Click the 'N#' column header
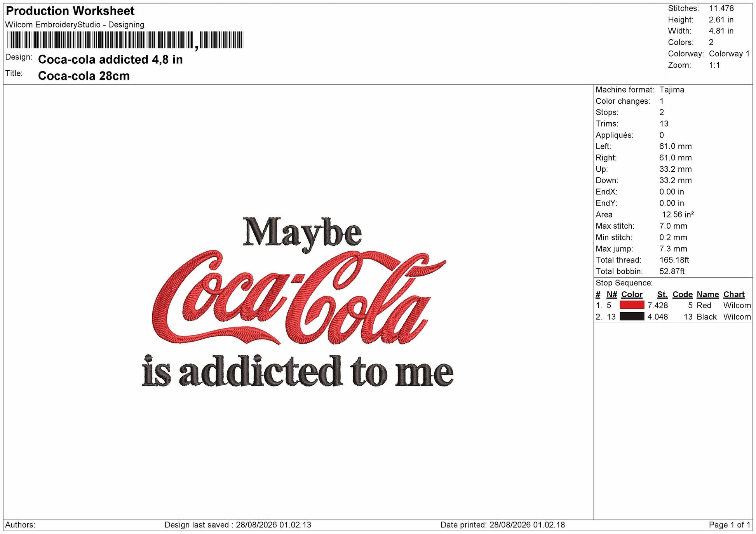 (611, 294)
